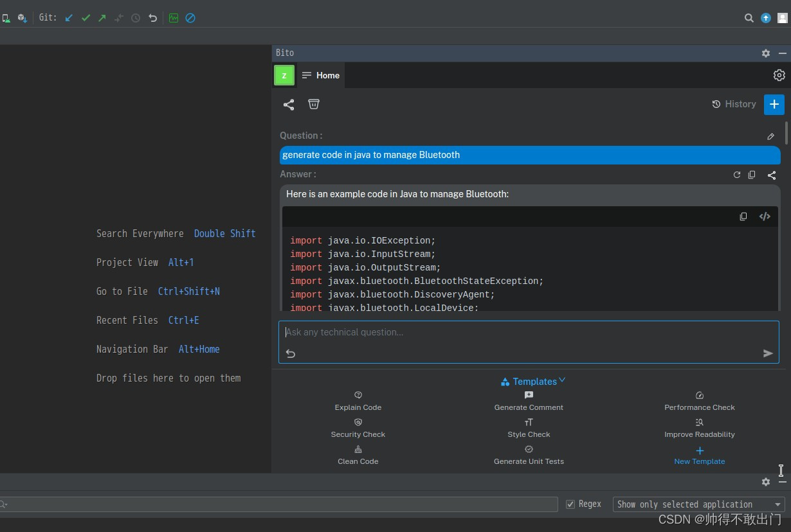Click the bottom panel search field
The image size is (791, 532).
tap(278, 504)
